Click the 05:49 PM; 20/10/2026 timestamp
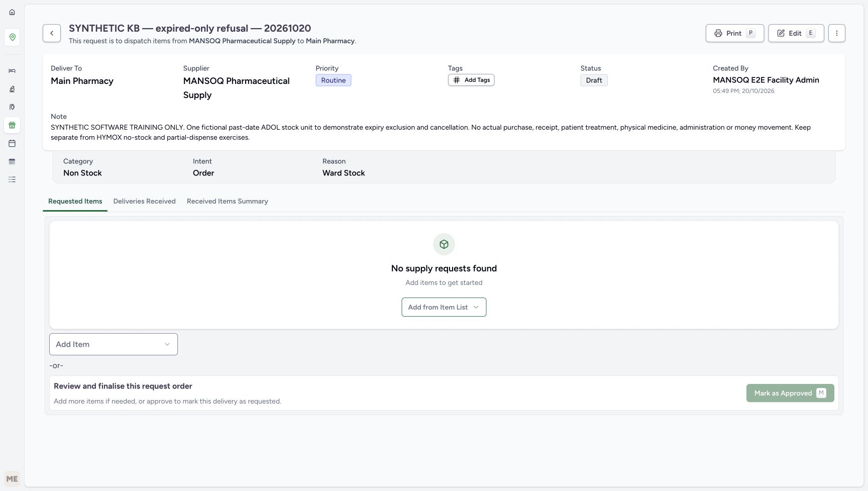Image resolution: width=868 pixels, height=491 pixels. click(x=743, y=91)
